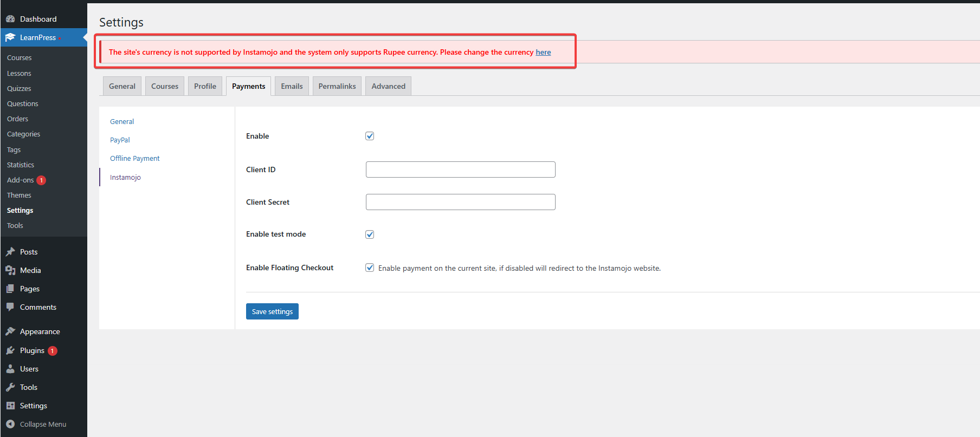Click the Comments speech bubble icon
The image size is (980, 437).
pyautogui.click(x=10, y=307)
